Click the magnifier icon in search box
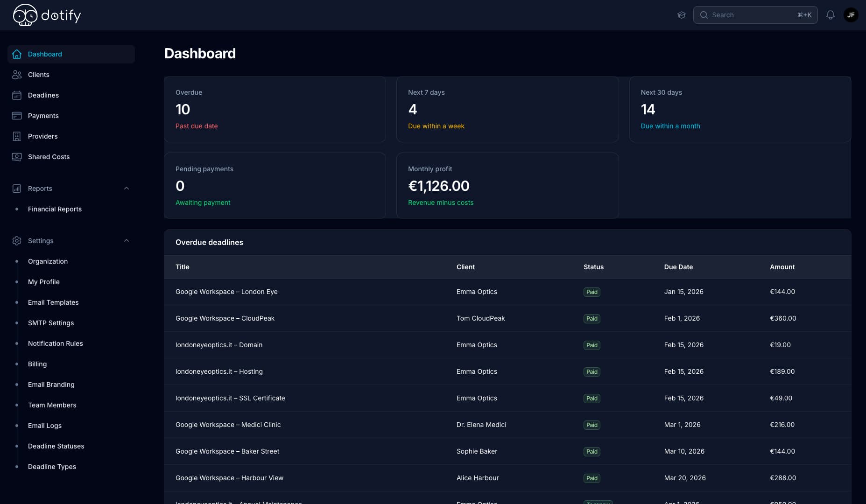 [x=704, y=15]
